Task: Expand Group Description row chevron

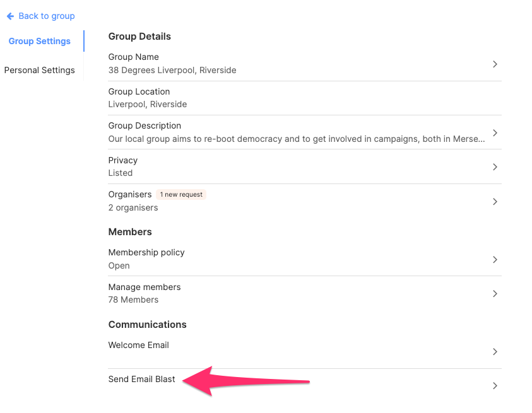Action: pyautogui.click(x=495, y=132)
